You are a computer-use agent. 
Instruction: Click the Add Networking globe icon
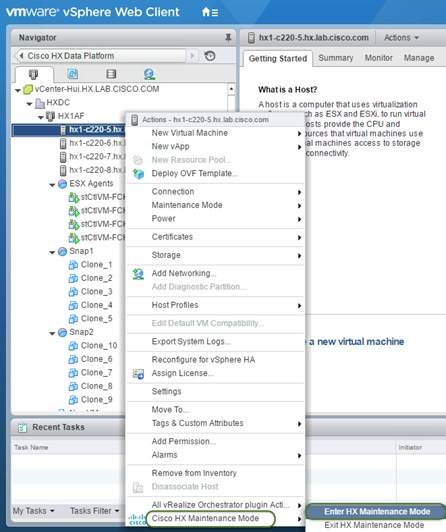coord(138,273)
